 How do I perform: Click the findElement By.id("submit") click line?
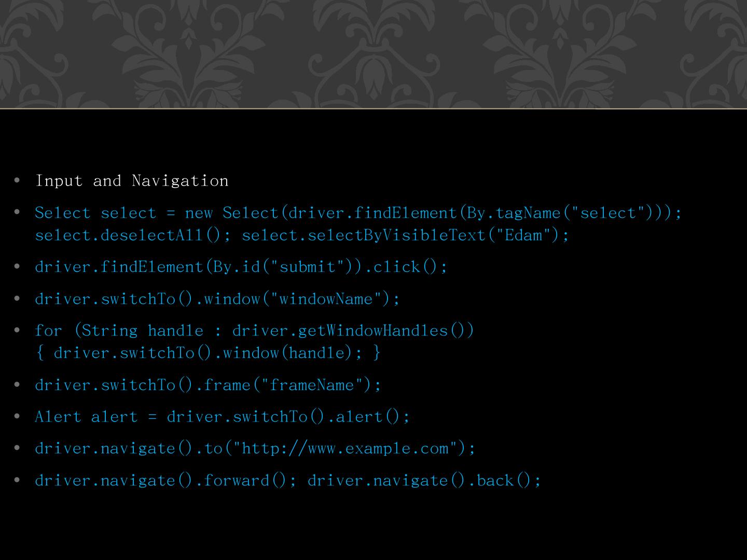click(x=240, y=267)
